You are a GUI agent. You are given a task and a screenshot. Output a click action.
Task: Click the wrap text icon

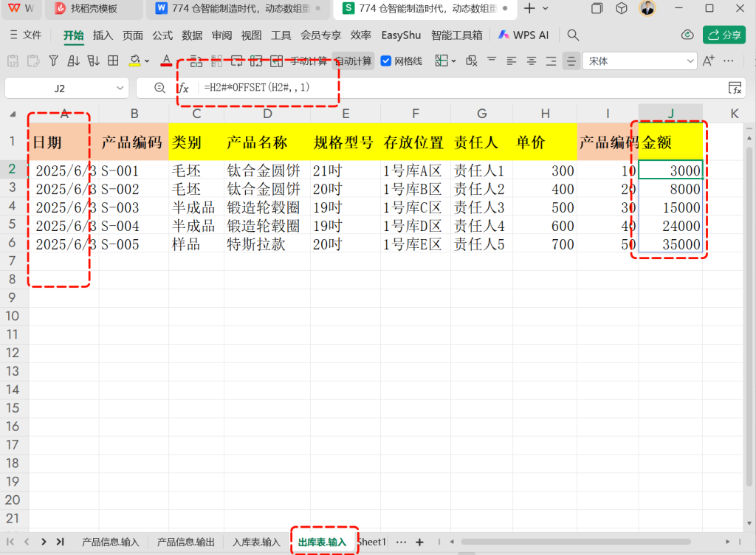coord(237,61)
